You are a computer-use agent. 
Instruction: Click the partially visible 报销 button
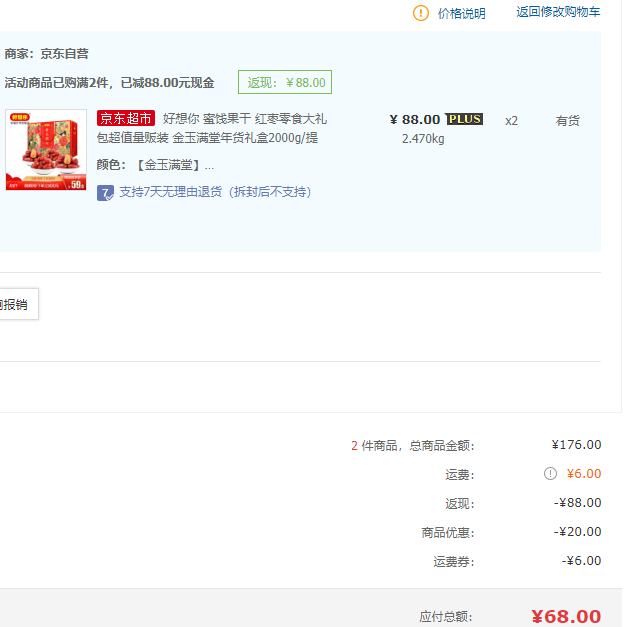point(19,304)
